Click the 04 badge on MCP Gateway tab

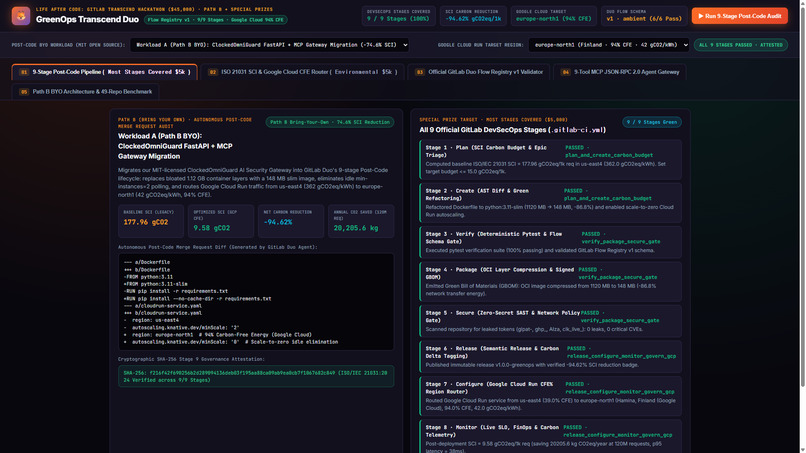click(x=565, y=72)
